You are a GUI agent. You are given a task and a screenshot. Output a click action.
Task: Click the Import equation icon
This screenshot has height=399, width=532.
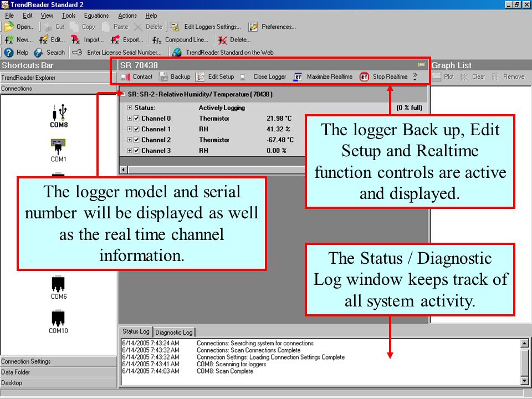76,40
